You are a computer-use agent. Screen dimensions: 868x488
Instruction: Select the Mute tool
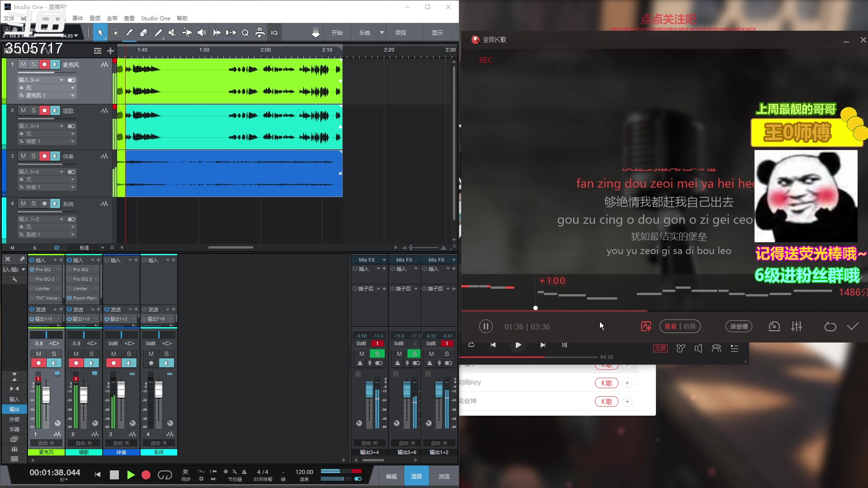[172, 33]
